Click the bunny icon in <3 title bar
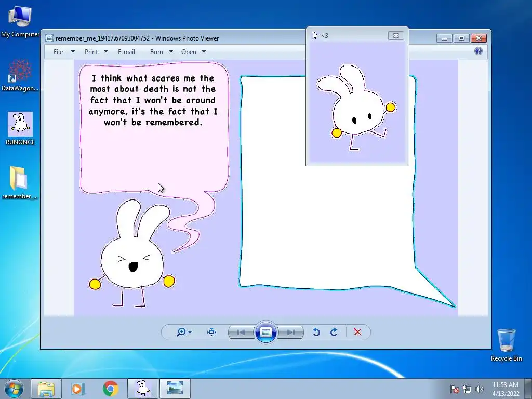The width and height of the screenshot is (532, 399). pyautogui.click(x=314, y=35)
